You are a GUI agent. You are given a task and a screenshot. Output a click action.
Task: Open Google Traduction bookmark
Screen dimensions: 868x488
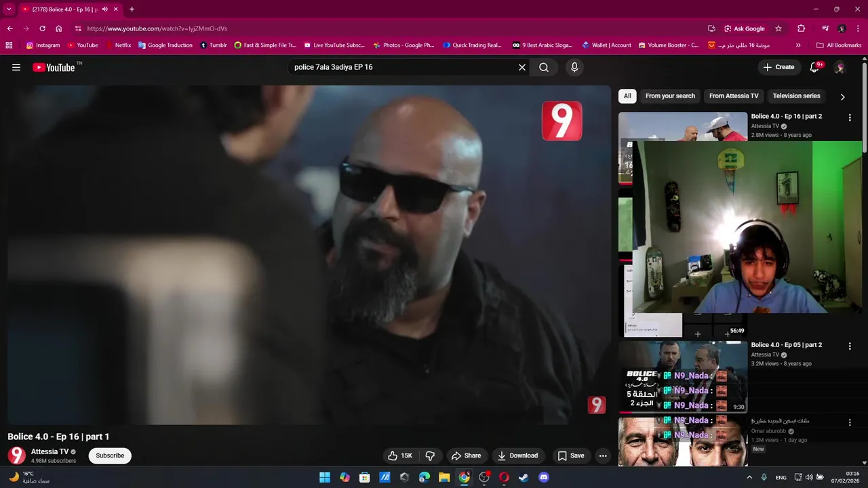[x=165, y=45]
